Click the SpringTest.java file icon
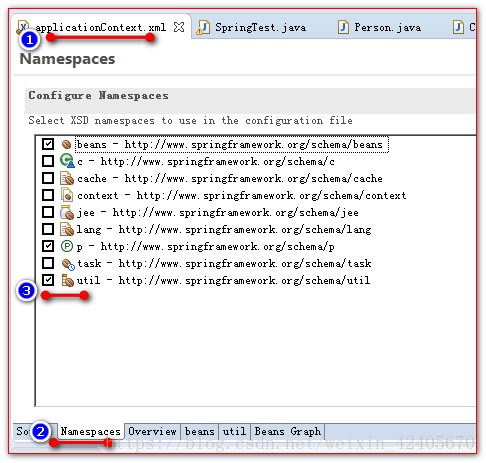This screenshot has width=486, height=463. [x=204, y=27]
